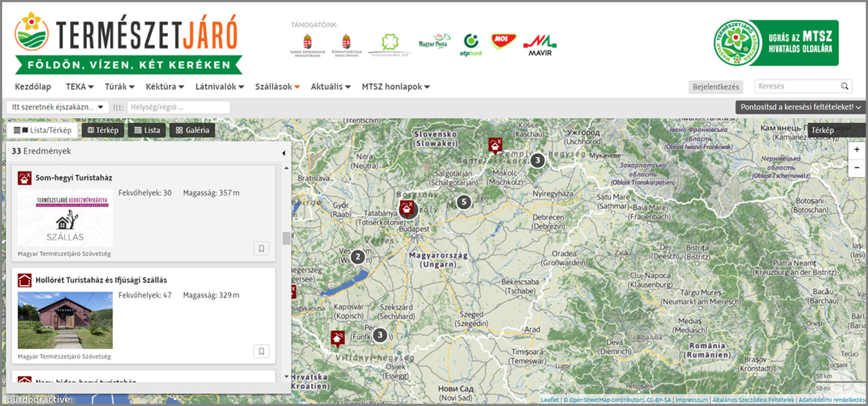Click the cluster marker 2 near Veszprém

point(358,257)
